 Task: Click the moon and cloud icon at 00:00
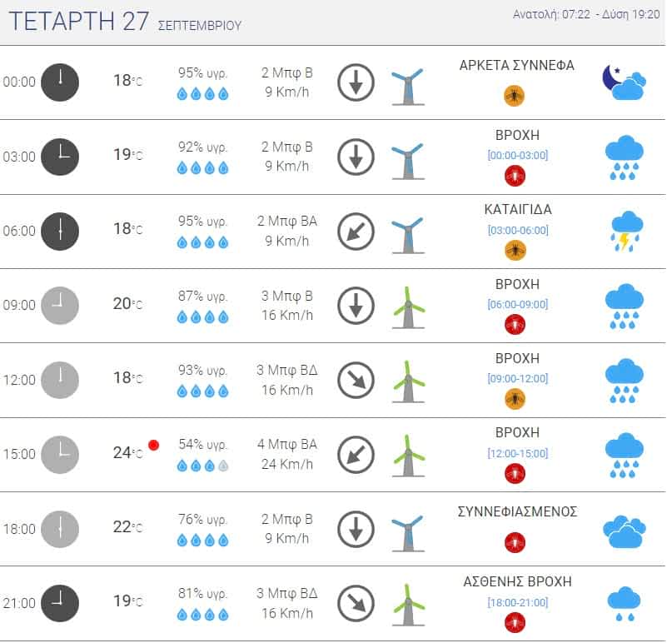(625, 82)
